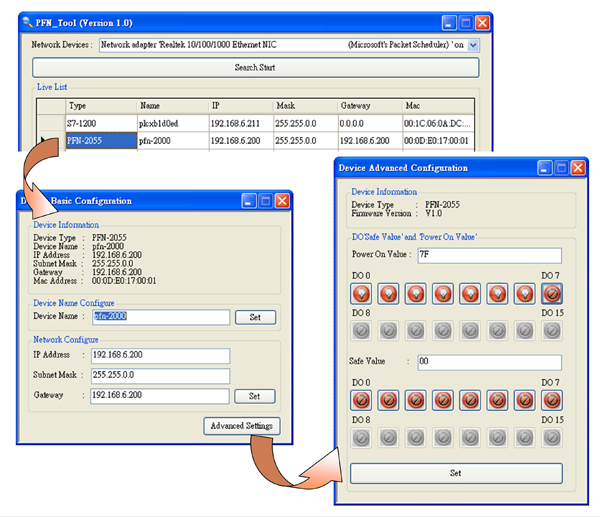This screenshot has height=517, width=600.
Task: Toggle Safe Value DO 3 output icon
Action: click(443, 400)
